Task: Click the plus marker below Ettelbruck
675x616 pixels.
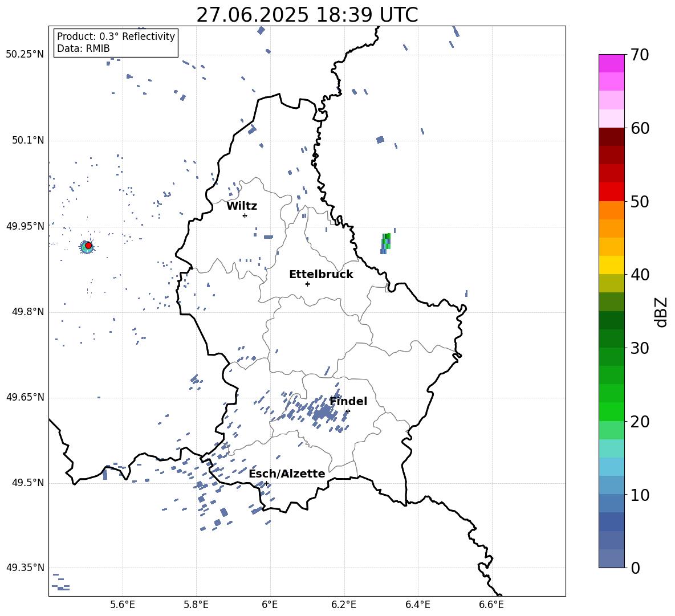Action: point(307,284)
